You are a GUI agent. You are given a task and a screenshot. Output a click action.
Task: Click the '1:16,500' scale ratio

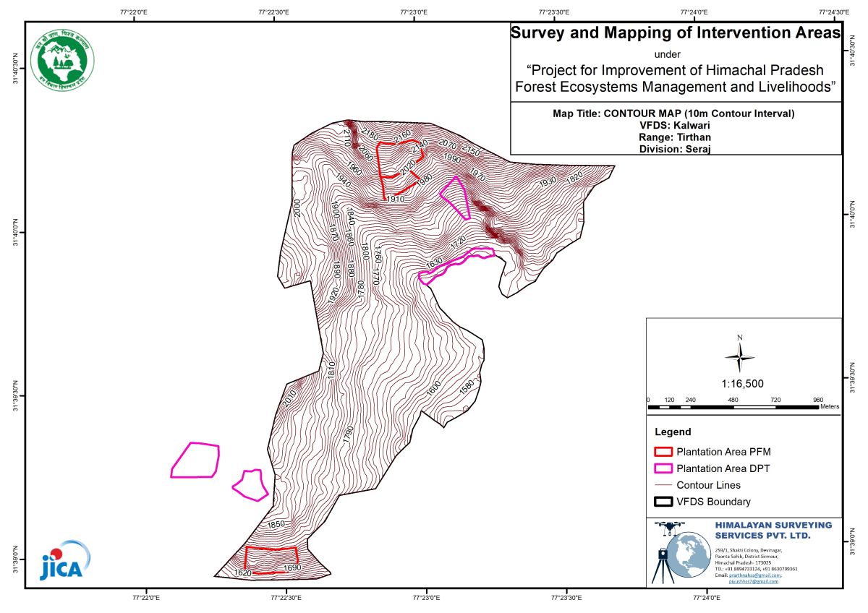pos(743,384)
